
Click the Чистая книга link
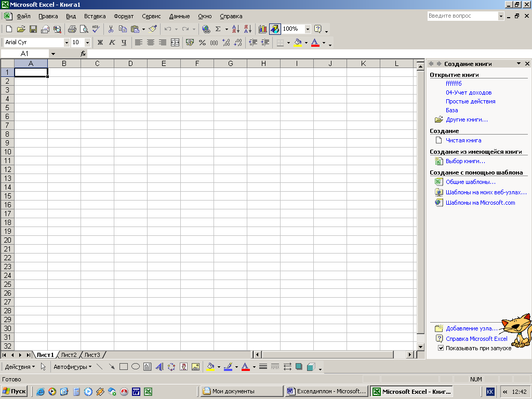click(x=463, y=140)
